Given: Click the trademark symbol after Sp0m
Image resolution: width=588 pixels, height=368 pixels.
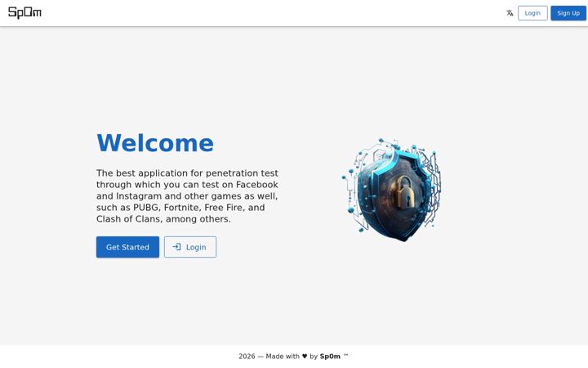Looking at the screenshot, I should point(345,355).
